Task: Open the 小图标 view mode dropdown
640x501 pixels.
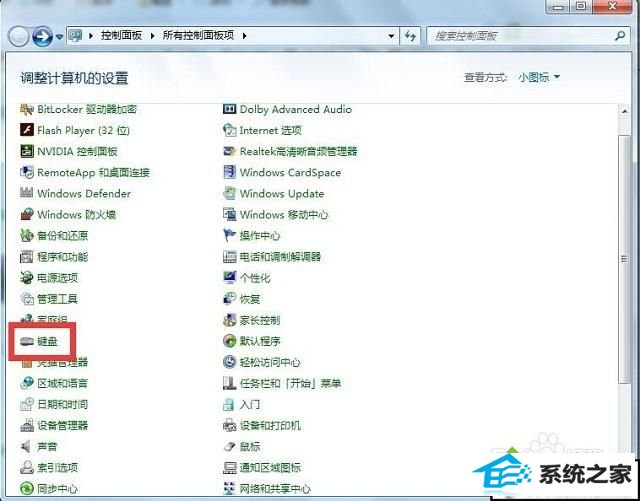Action: click(539, 77)
